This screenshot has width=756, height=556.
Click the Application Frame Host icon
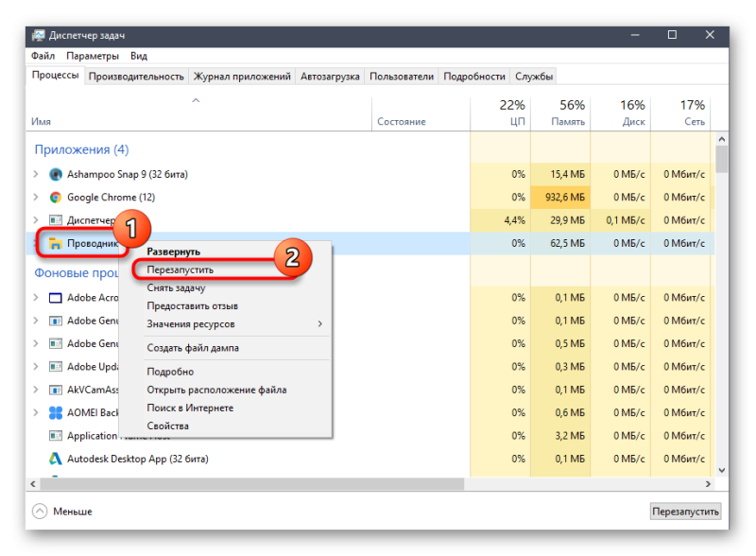click(x=56, y=436)
